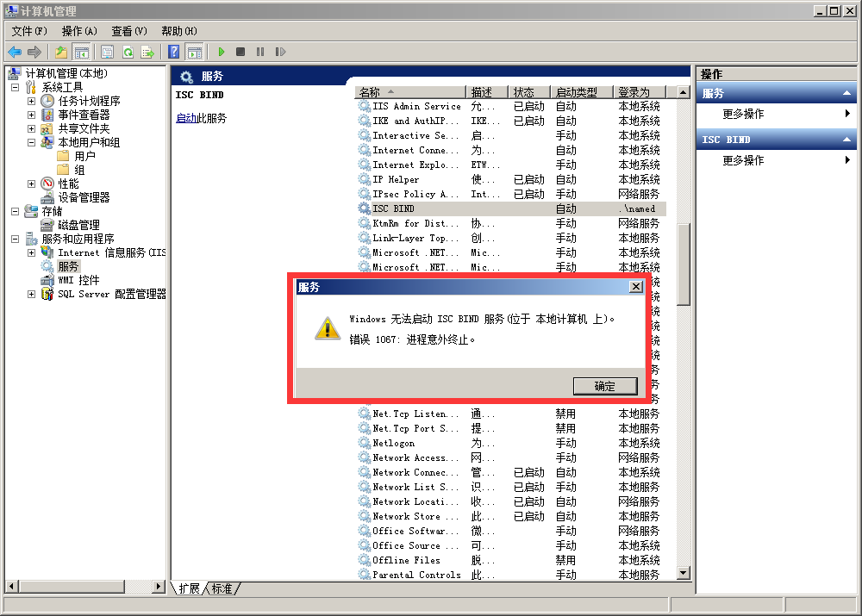
Task: Click the Refresh toolbar icon
Action: click(x=128, y=53)
